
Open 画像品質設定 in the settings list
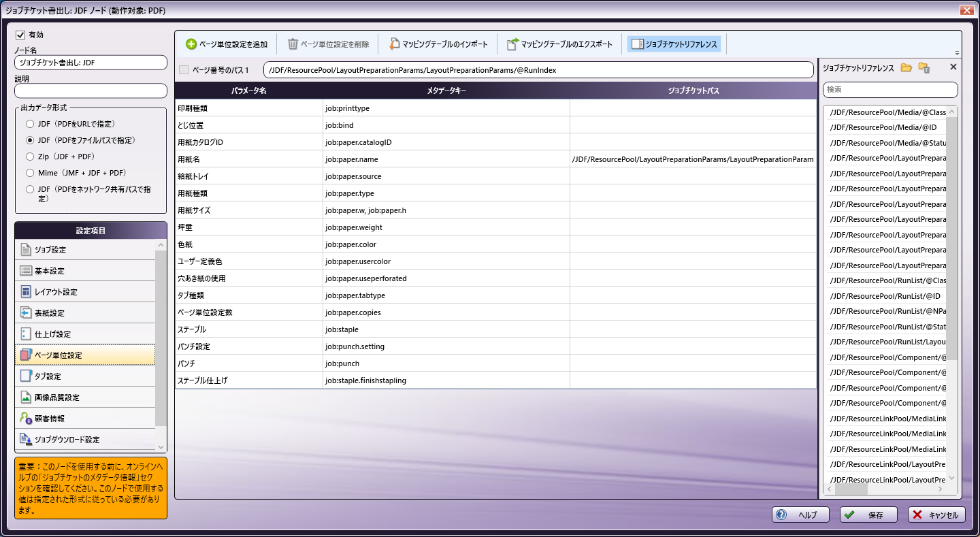click(x=85, y=397)
